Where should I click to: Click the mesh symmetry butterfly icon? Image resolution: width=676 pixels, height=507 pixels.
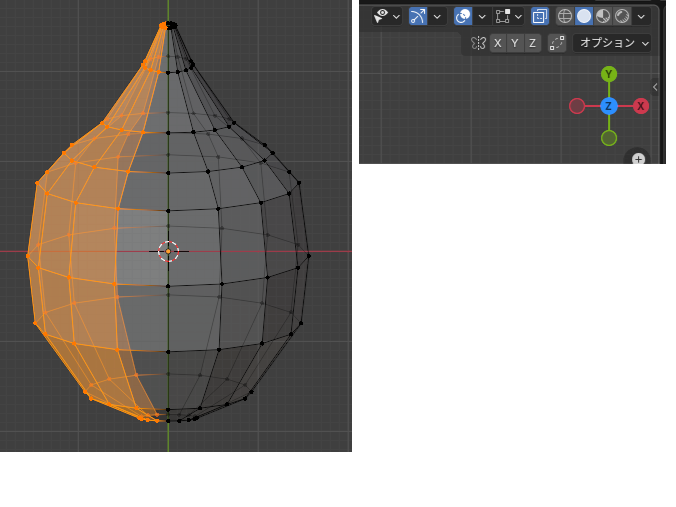click(478, 43)
